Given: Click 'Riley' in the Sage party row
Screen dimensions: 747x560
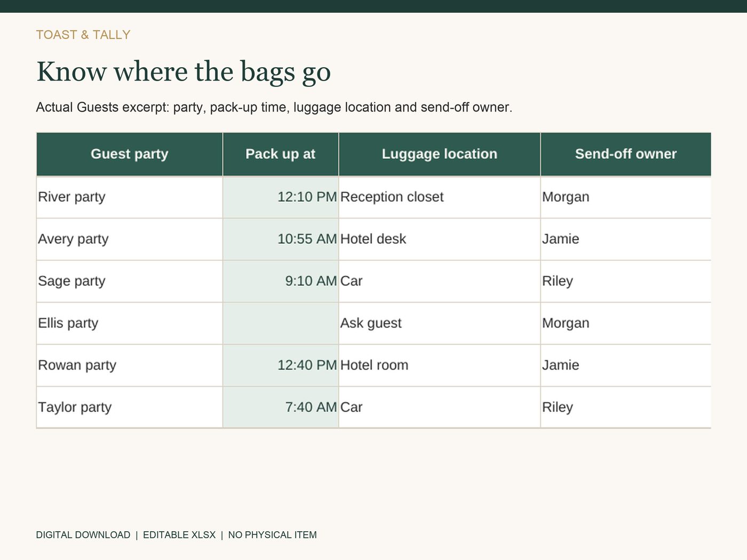Looking at the screenshot, I should click(626, 282).
